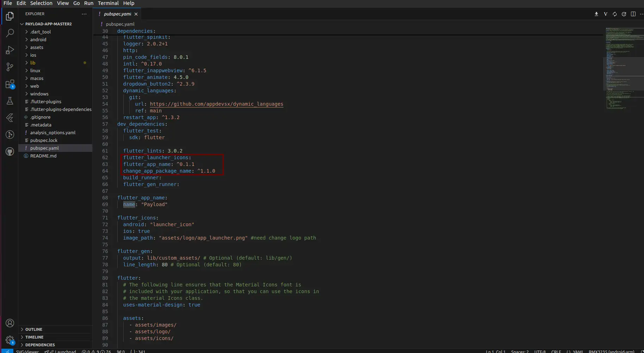
Task: Open the Search view icon
Action: coord(10,33)
